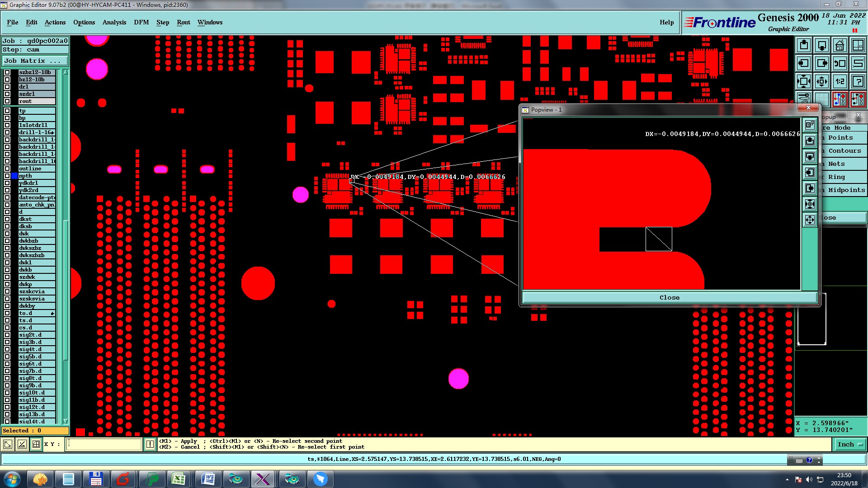
Task: Click Popview pan right icon
Action: coord(810,188)
